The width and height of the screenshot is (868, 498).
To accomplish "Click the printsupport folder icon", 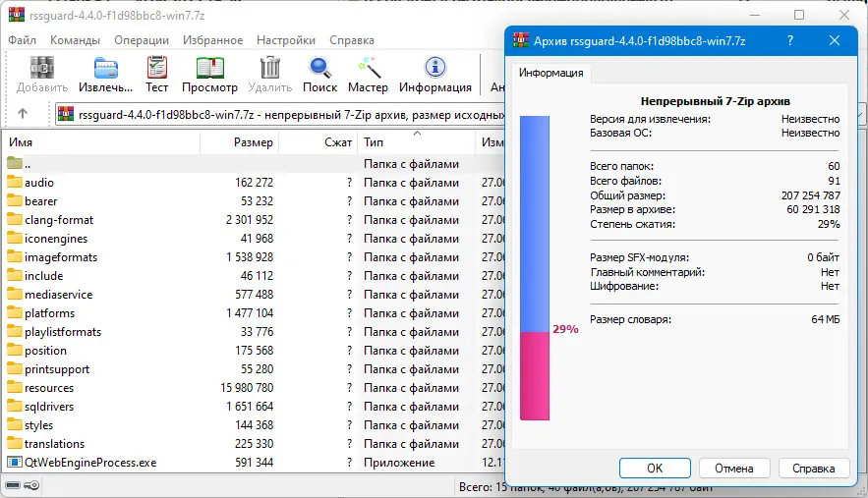I will point(15,369).
